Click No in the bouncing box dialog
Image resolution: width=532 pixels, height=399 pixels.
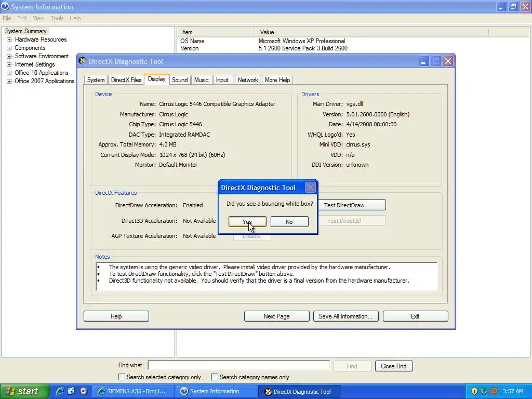(289, 221)
